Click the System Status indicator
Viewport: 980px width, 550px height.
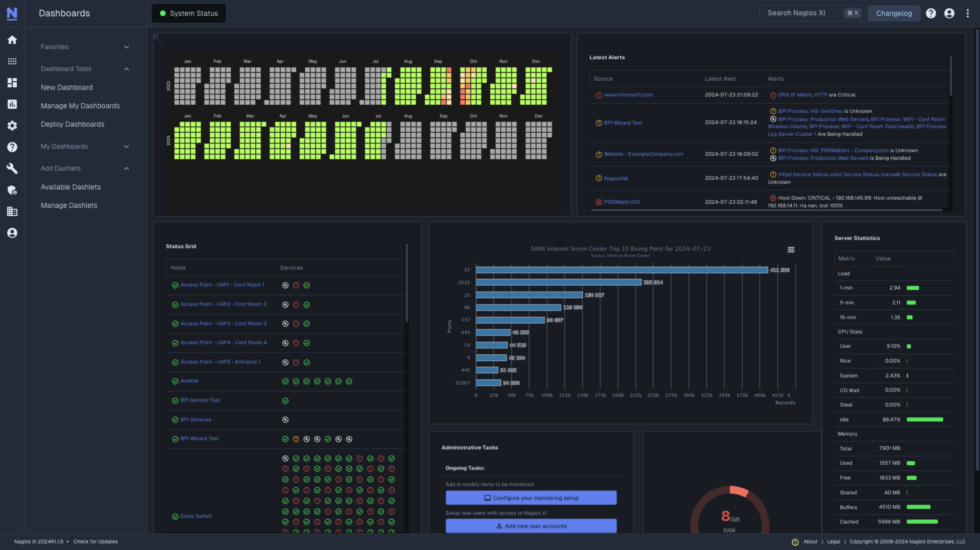coord(188,13)
